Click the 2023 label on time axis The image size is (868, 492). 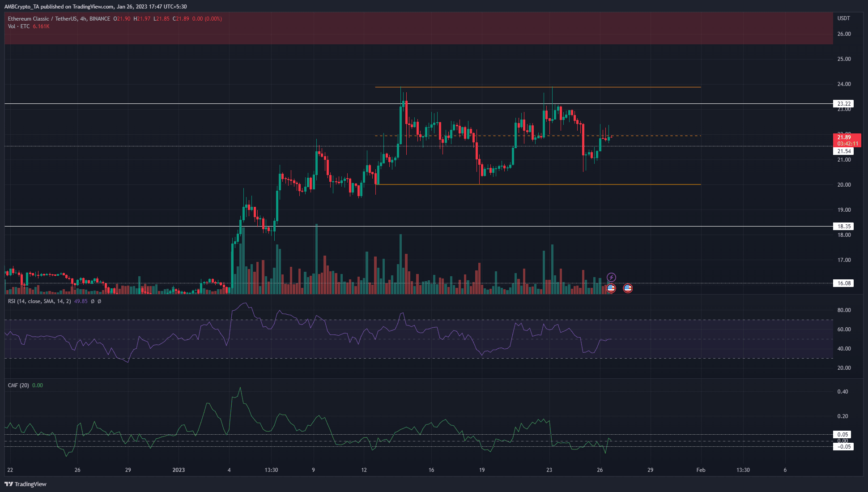pos(179,470)
